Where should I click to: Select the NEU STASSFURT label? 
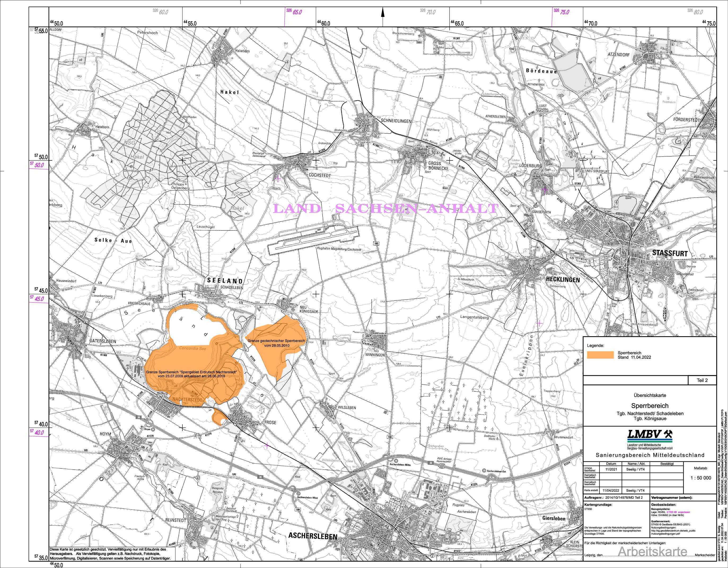(598, 171)
